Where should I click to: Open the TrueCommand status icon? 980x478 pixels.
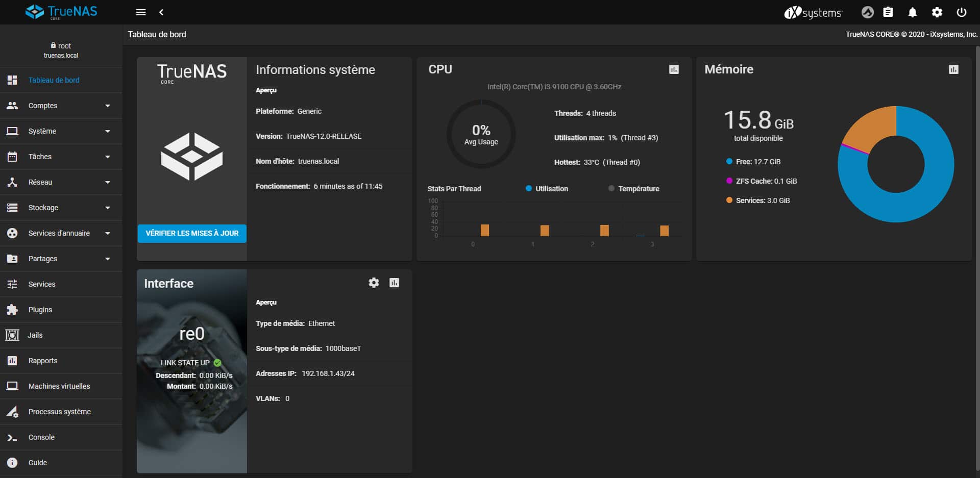point(867,12)
